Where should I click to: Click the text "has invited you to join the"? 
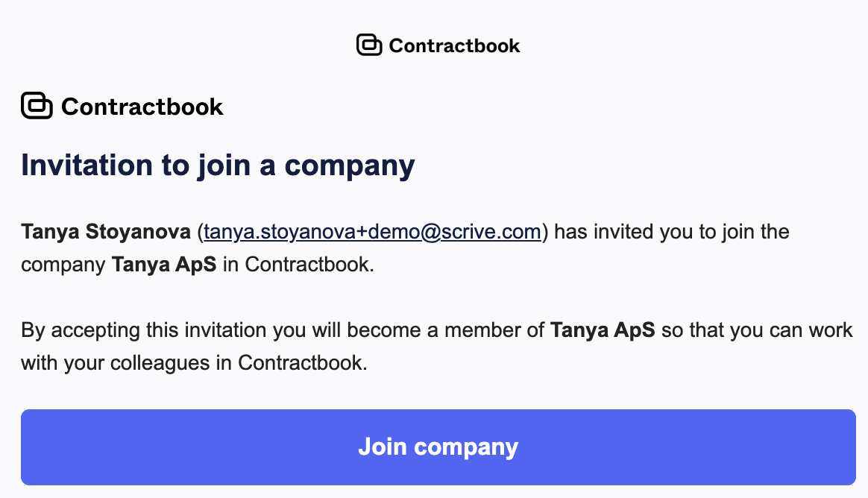click(672, 232)
